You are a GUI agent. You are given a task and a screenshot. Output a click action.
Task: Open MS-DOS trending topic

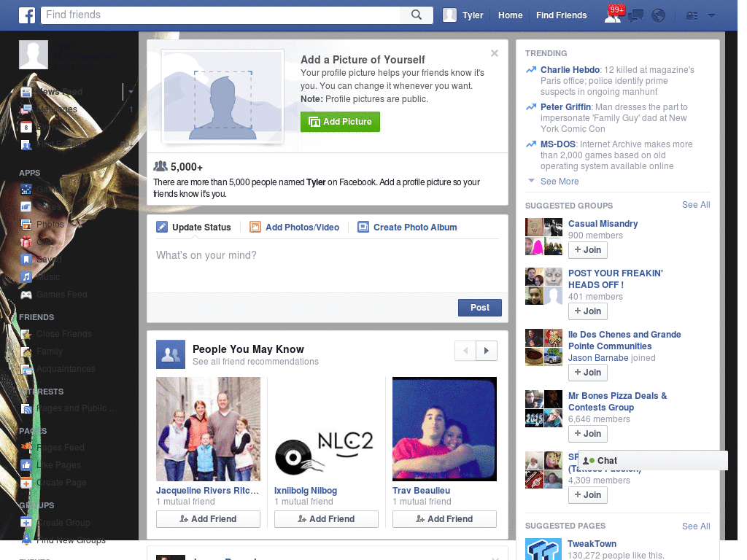pos(558,144)
